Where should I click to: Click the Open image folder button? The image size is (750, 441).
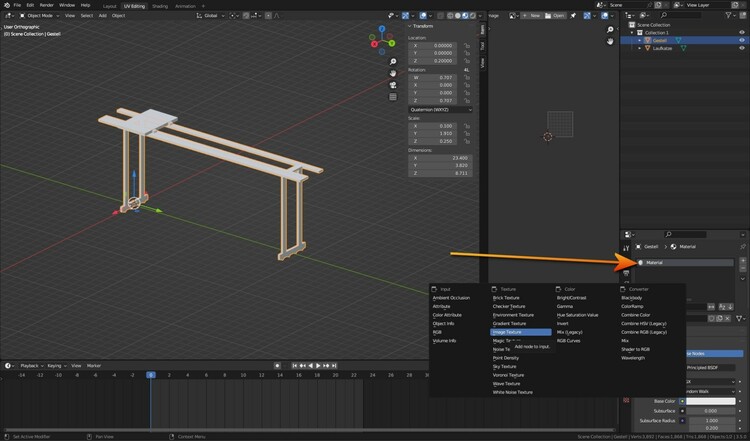coord(556,16)
